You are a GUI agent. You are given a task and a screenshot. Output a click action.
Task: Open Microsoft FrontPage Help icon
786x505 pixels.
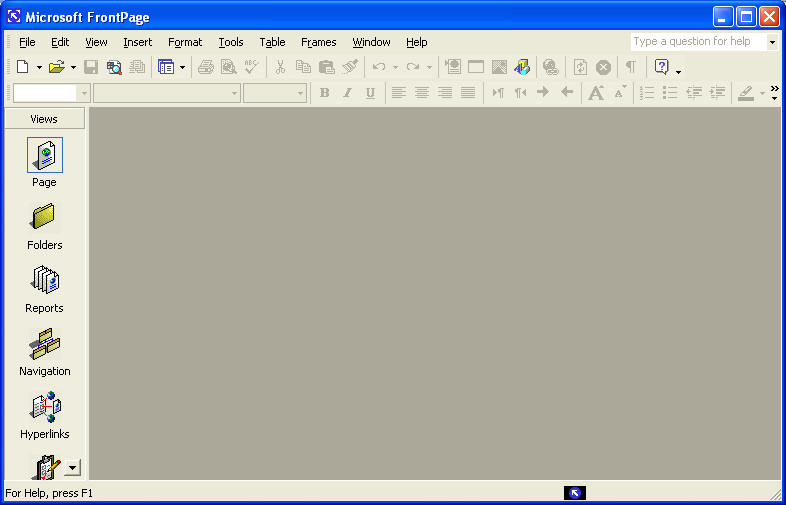(661, 67)
